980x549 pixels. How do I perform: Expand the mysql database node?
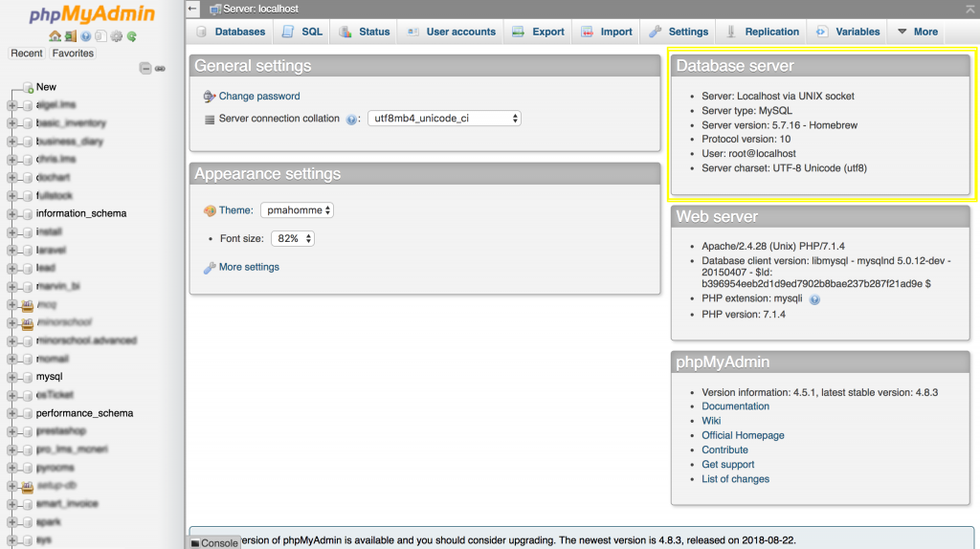[x=11, y=377]
